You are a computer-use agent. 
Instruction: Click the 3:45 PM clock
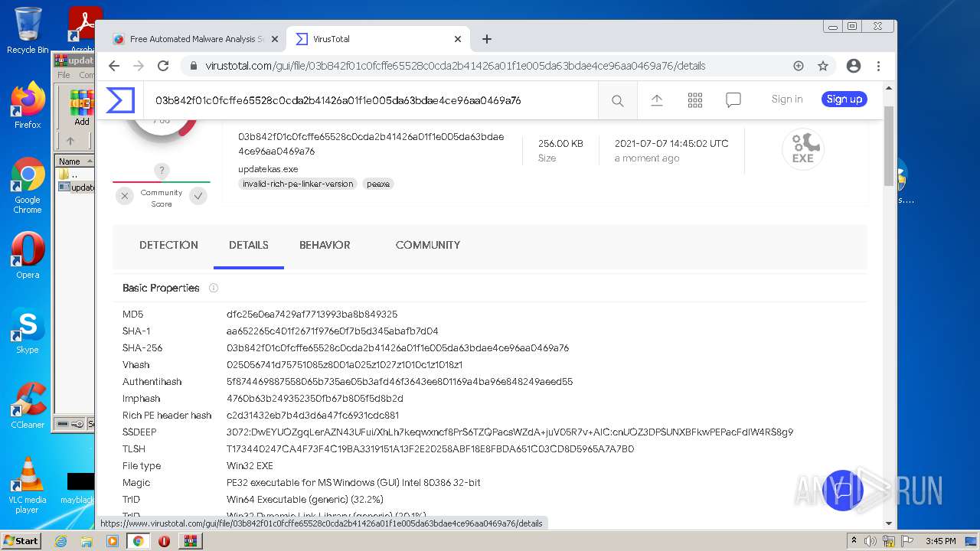(x=940, y=541)
